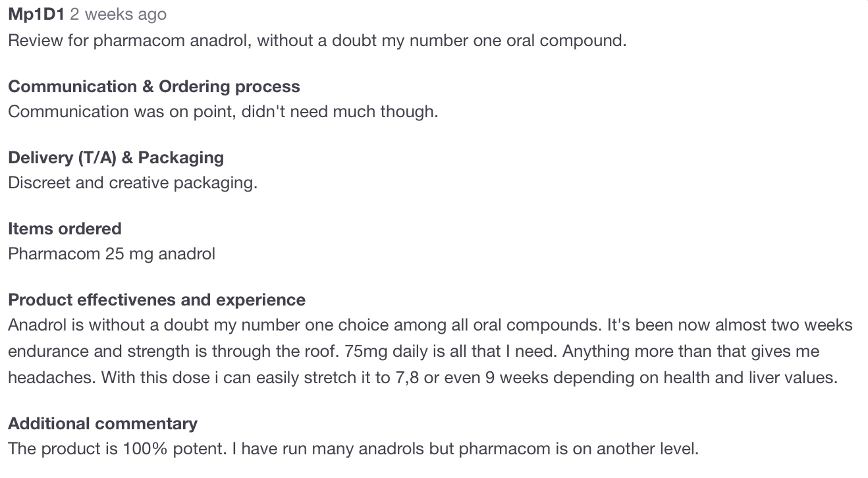This screenshot has height=478, width=868.
Task: Click the "Product effectivenes and experience" heading
Action: [157, 300]
